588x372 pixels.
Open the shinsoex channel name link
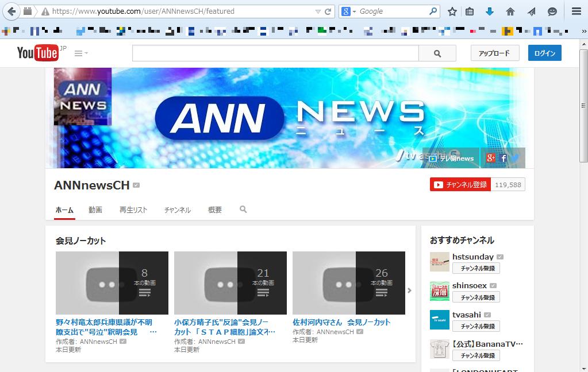pyautogui.click(x=470, y=285)
